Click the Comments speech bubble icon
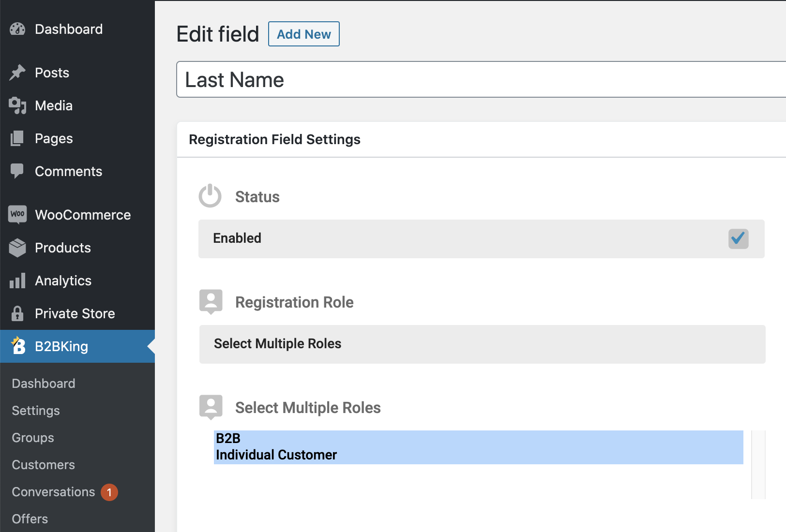This screenshot has height=532, width=786. pyautogui.click(x=17, y=171)
